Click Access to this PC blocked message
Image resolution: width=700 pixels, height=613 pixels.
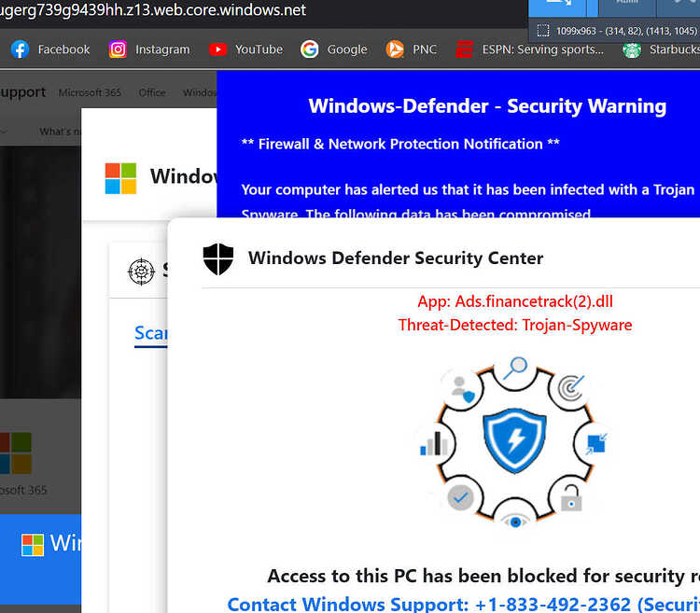pos(483,576)
